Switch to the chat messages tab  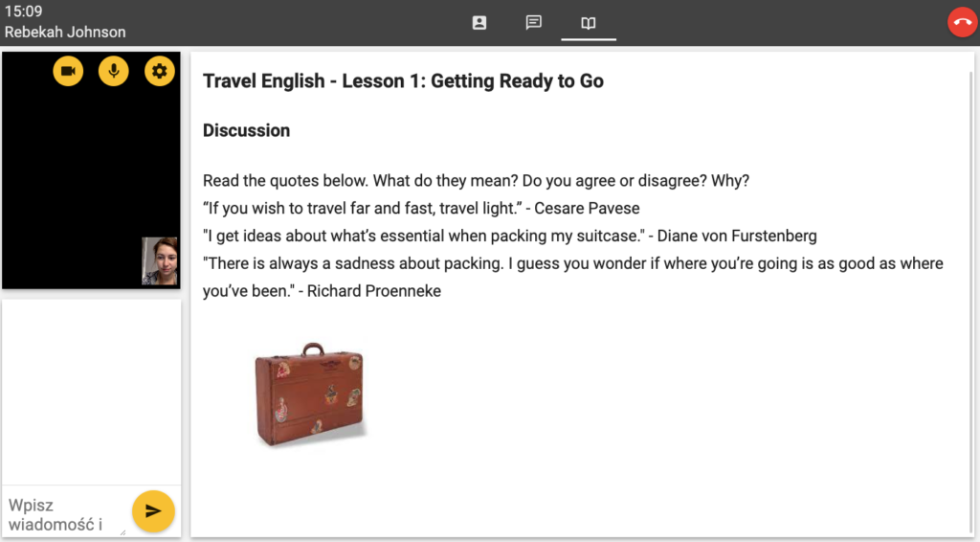(x=534, y=22)
